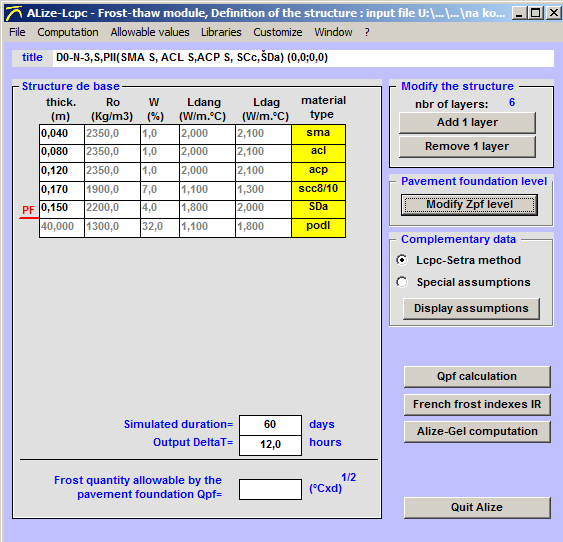Close the Alize-Lcpc window
563x542 pixels.
[554, 14]
